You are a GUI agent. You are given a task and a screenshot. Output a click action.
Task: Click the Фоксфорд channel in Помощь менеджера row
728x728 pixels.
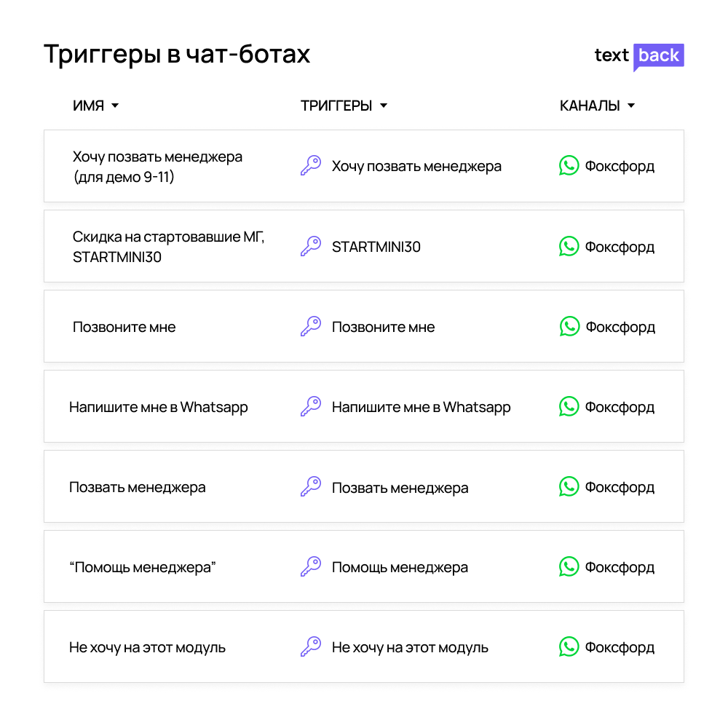[620, 567]
